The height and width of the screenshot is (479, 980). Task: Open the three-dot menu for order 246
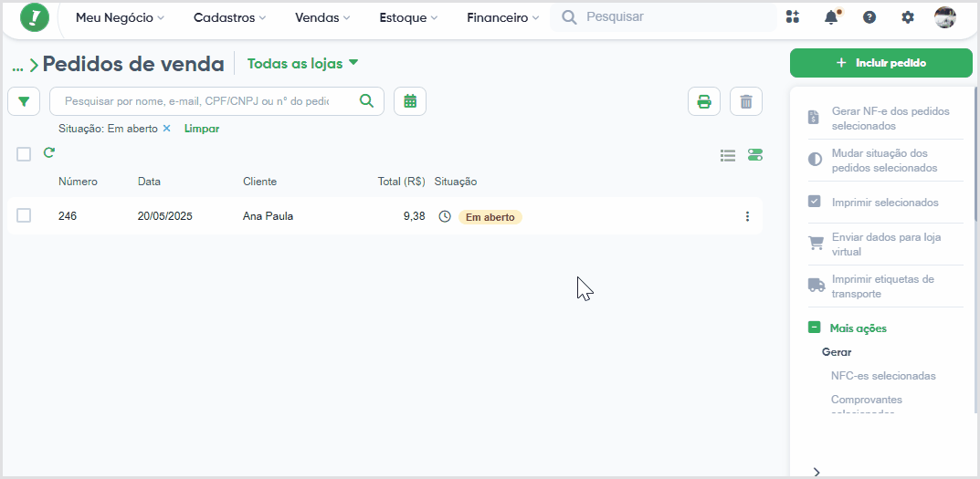tap(747, 217)
